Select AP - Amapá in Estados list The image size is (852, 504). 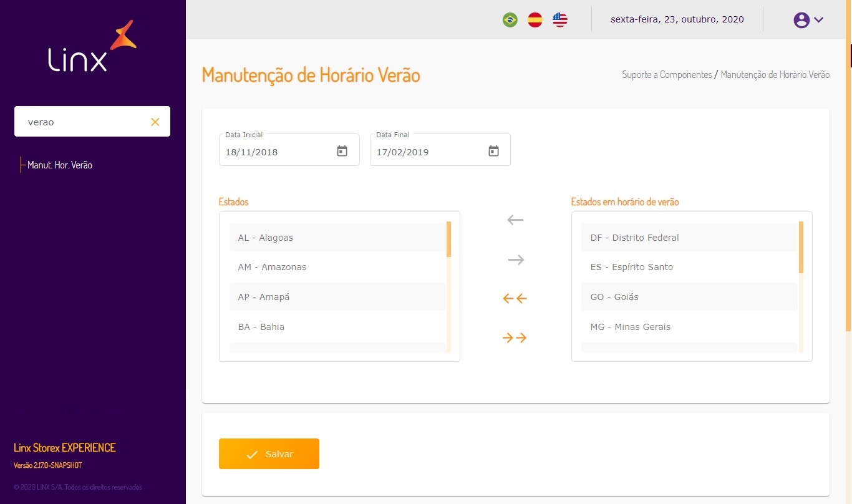[x=337, y=297]
